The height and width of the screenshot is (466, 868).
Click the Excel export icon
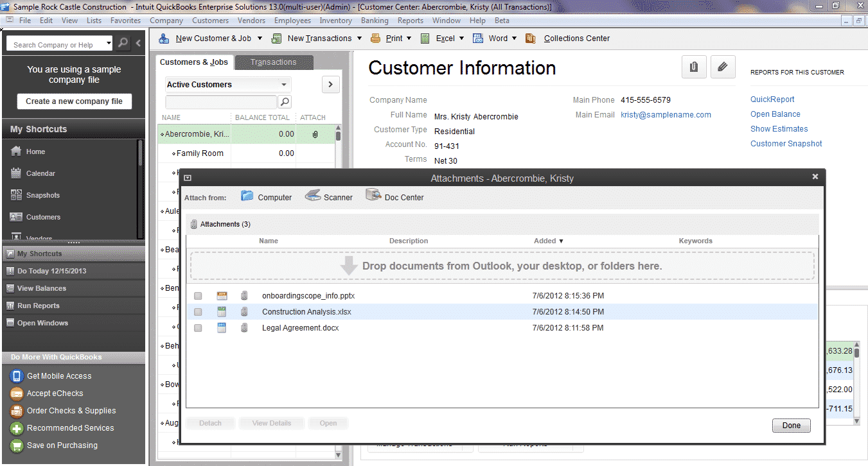[425, 39]
